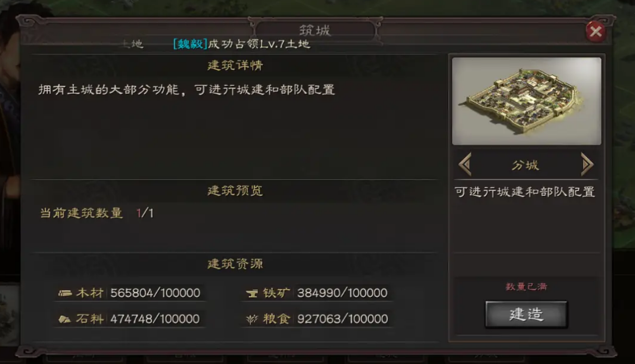Click the 数量已满 red status text
Screen dimensions: 635x364
tap(526, 286)
